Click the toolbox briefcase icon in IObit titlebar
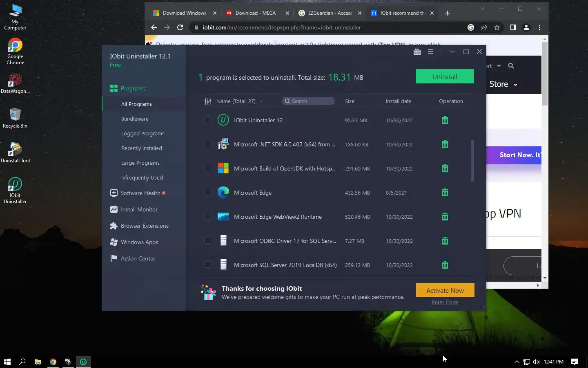Image resolution: width=588 pixels, height=368 pixels. pos(417,52)
